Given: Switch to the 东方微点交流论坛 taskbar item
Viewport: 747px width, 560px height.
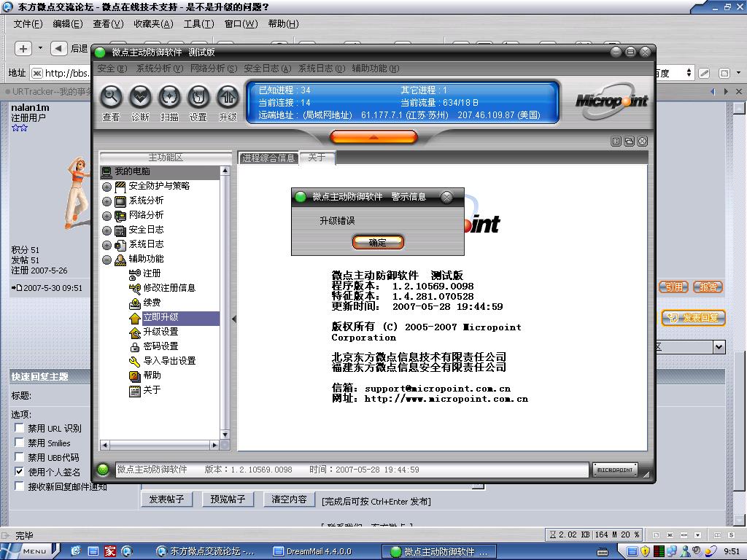Looking at the screenshot, I should point(206,551).
